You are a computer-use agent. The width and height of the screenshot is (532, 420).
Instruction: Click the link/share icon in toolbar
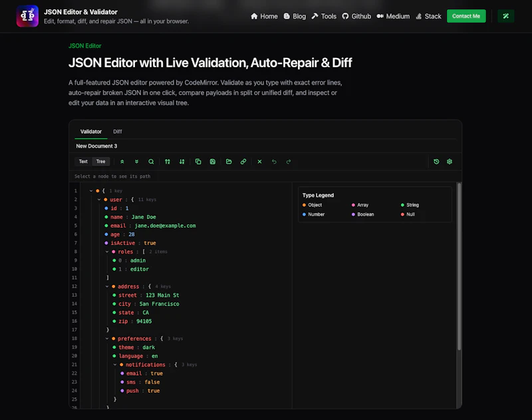tap(243, 162)
